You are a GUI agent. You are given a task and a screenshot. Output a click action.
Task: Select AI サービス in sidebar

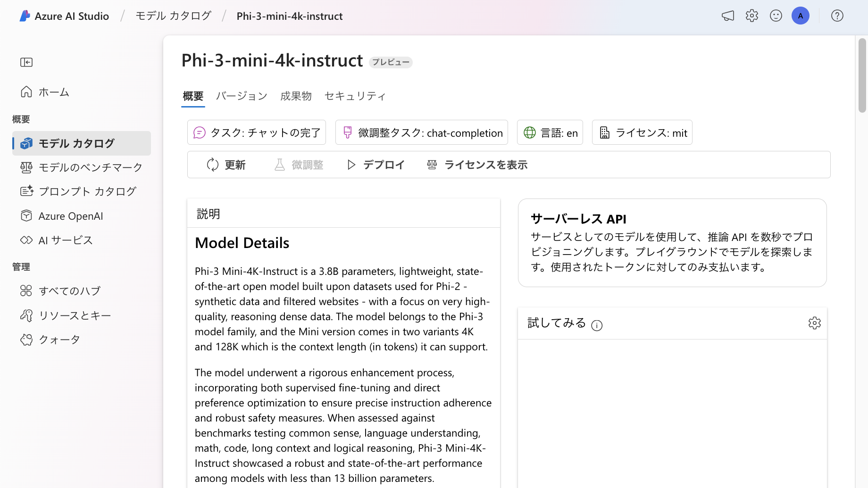[x=82, y=240]
